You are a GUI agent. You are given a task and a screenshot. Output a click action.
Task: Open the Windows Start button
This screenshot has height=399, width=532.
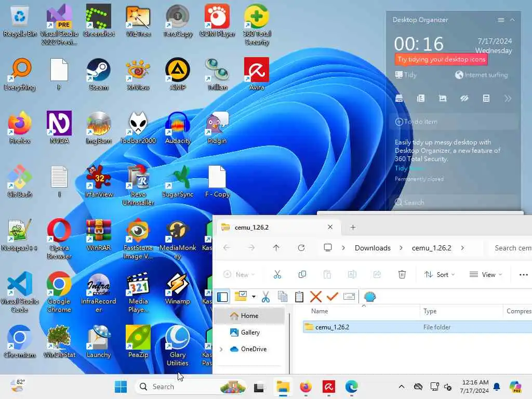(121, 387)
